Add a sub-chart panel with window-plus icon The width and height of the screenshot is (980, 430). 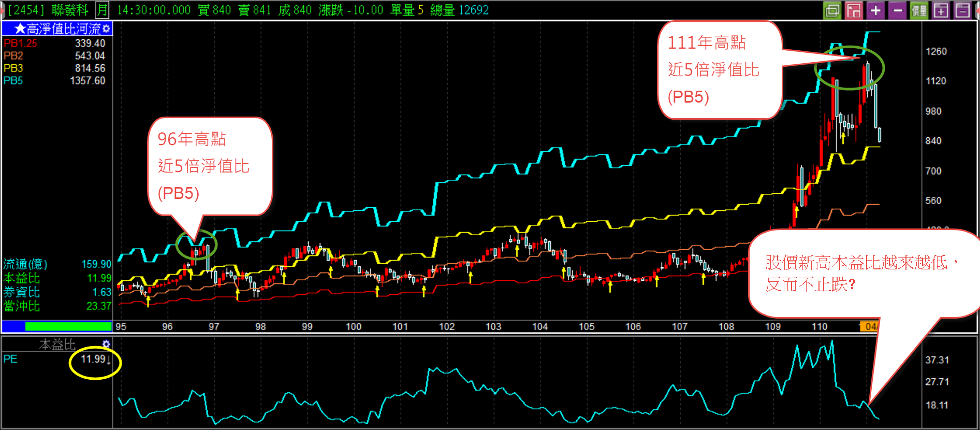click(x=941, y=10)
